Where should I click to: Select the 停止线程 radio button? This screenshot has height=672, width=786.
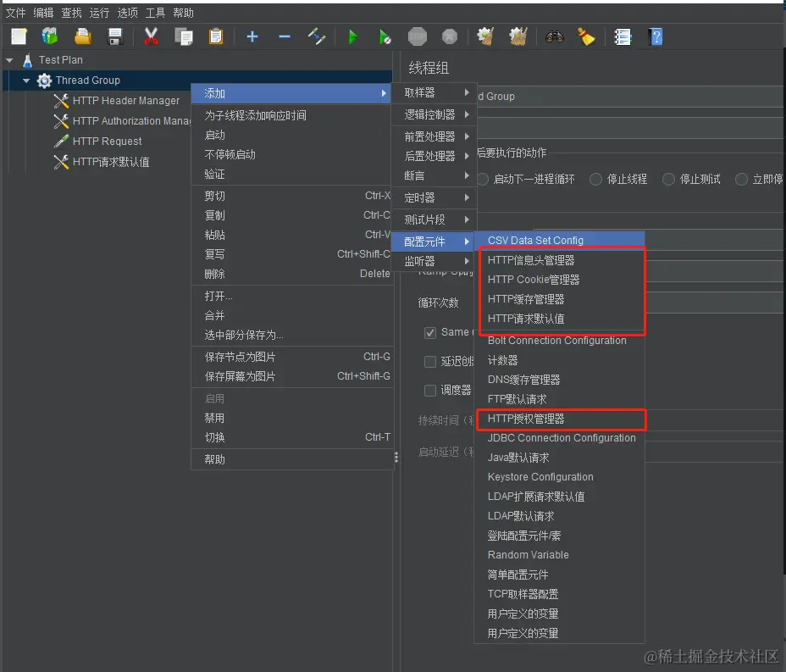point(595,179)
